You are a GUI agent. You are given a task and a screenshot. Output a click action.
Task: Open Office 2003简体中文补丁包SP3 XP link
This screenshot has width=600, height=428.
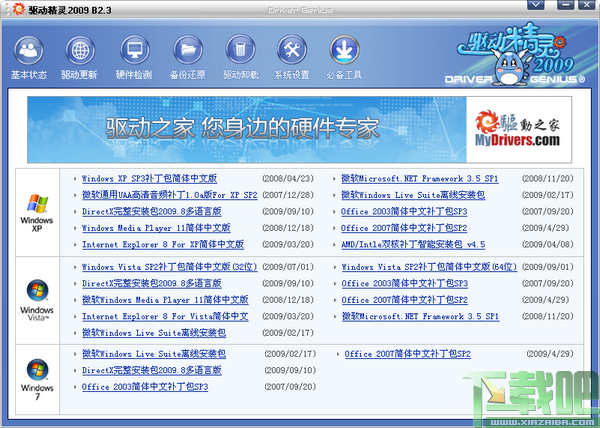coord(404,212)
